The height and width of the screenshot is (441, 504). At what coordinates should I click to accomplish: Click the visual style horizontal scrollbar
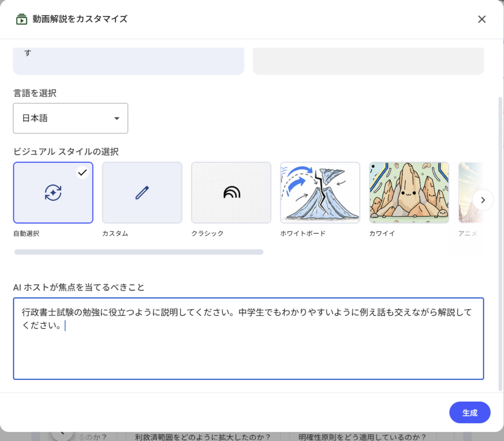pos(139,252)
